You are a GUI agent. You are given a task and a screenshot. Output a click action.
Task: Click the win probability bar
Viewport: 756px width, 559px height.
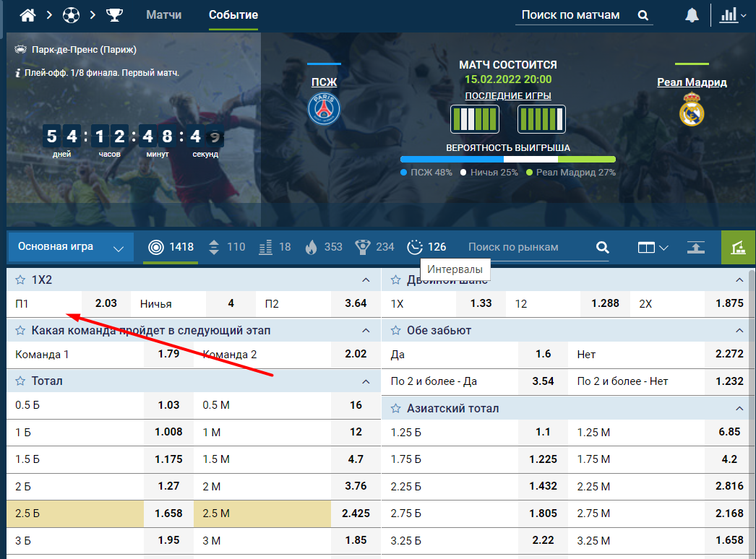(x=507, y=159)
